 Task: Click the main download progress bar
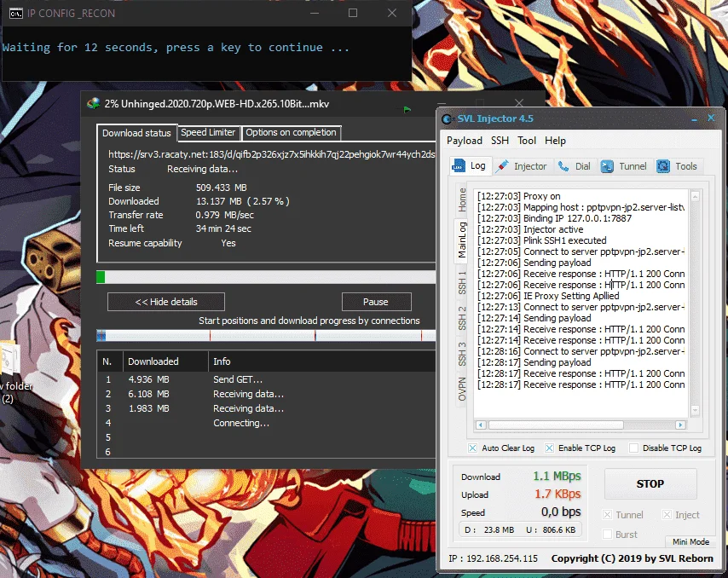[266, 277]
